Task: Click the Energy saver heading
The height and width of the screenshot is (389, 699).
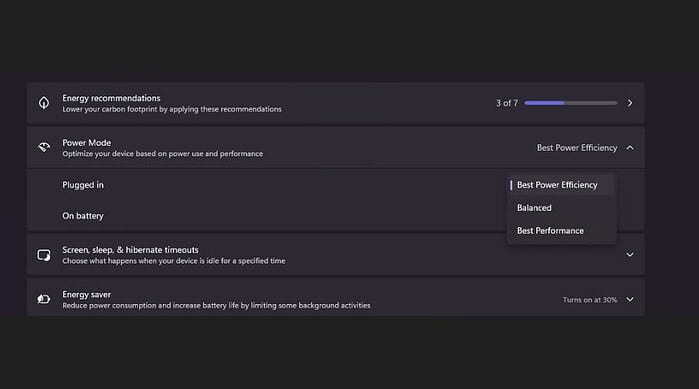Action: pyautogui.click(x=86, y=295)
